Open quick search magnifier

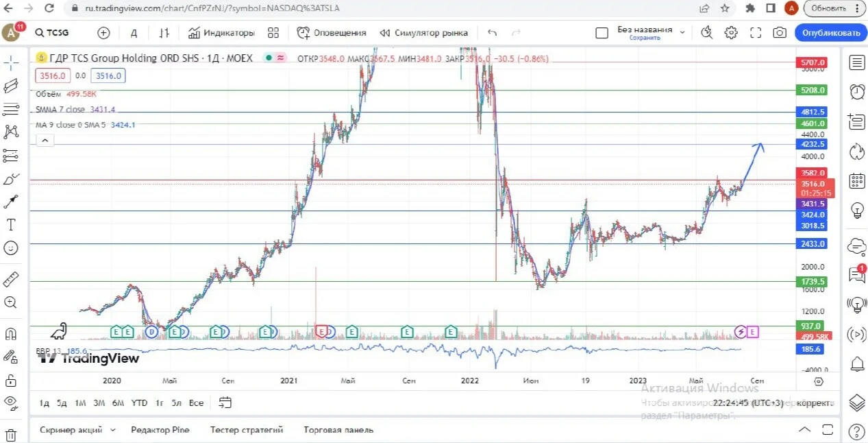(x=707, y=32)
